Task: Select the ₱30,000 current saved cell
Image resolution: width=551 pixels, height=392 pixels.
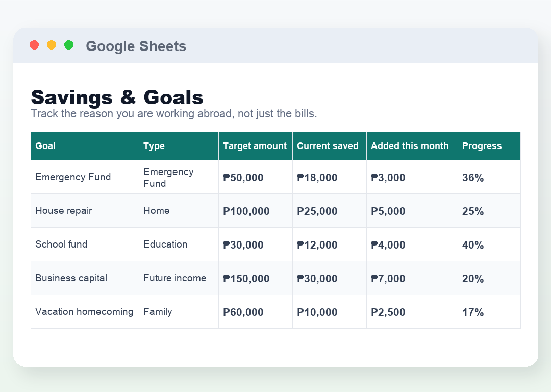Action: point(330,278)
